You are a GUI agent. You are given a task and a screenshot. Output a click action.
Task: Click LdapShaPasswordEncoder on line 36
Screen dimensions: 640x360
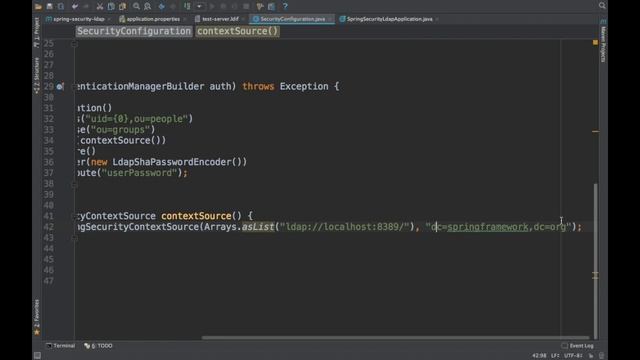click(172, 162)
